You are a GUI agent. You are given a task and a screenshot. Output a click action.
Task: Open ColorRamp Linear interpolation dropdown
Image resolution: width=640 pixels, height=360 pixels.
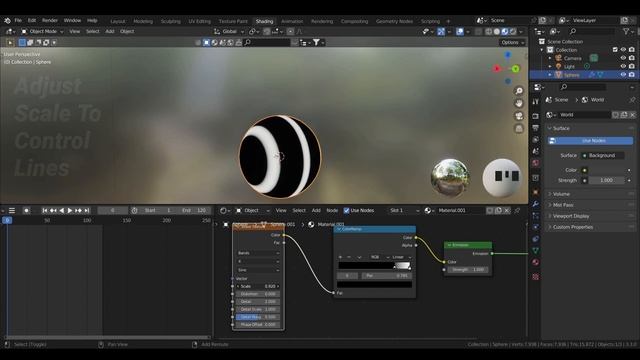click(x=401, y=257)
